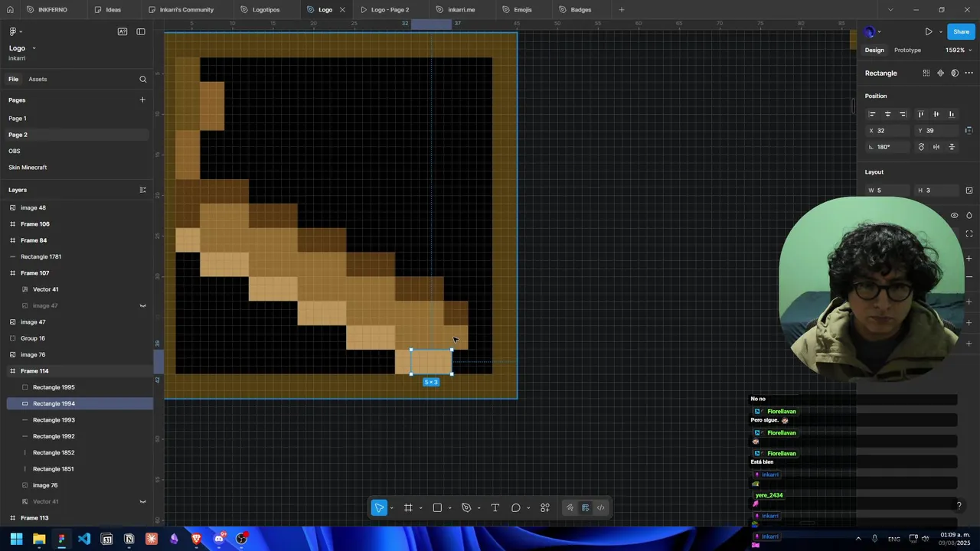Viewport: 980px width, 551px height.
Task: Flip vertical button
Action: (x=952, y=147)
